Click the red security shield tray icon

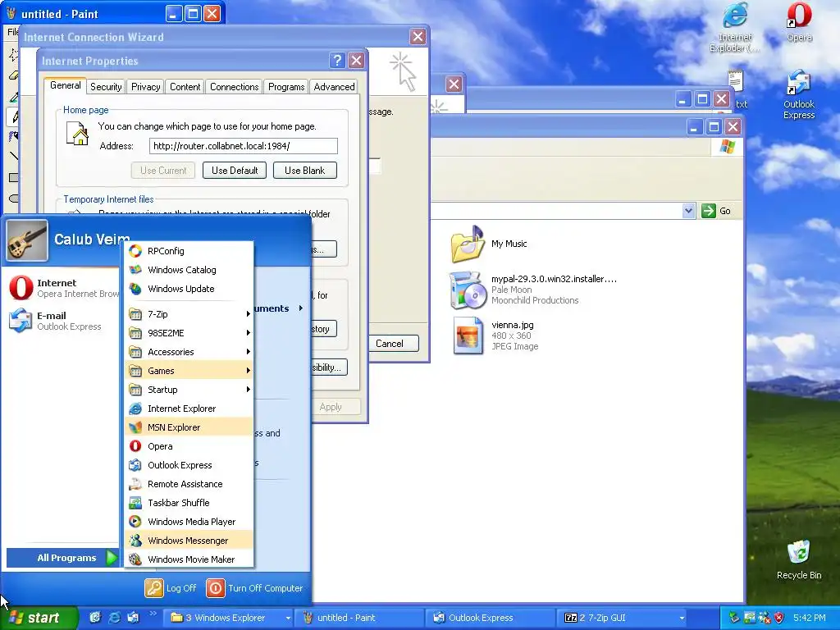pos(779,618)
